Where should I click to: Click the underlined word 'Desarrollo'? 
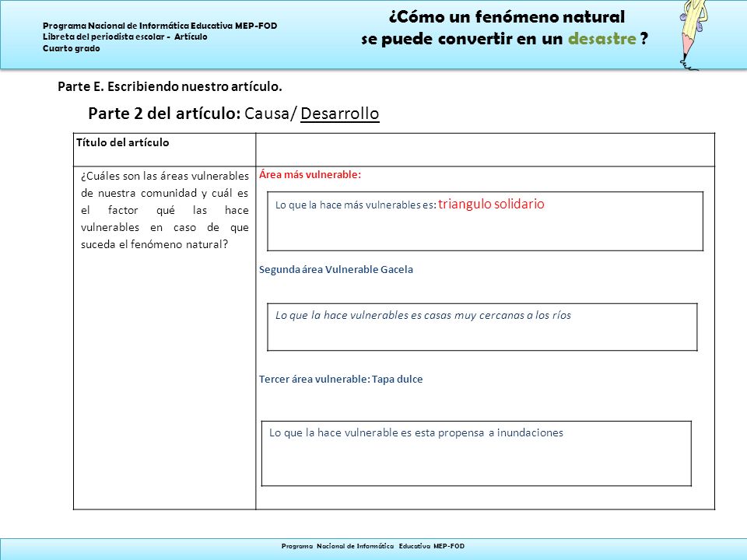340,114
